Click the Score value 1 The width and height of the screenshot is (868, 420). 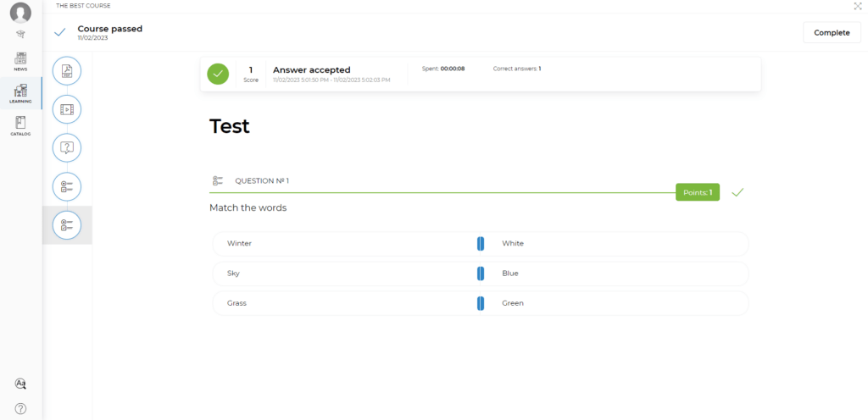251,69
